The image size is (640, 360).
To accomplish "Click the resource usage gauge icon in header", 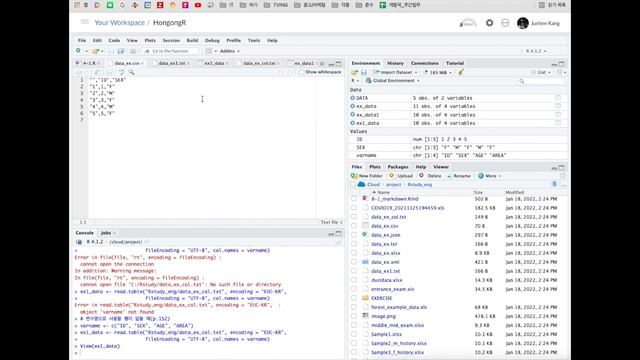I will tap(468, 23).
